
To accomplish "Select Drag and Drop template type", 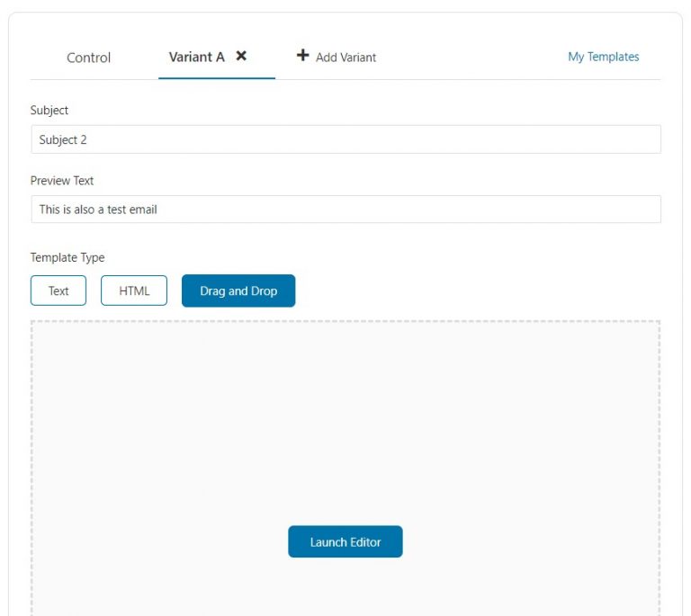I will pyautogui.click(x=238, y=290).
